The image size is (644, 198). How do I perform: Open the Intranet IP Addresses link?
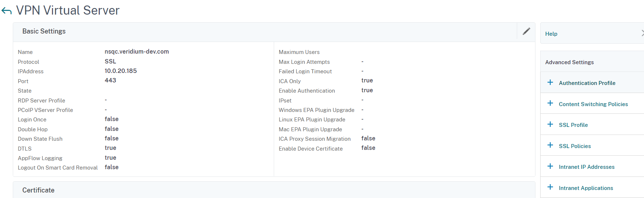(x=586, y=167)
